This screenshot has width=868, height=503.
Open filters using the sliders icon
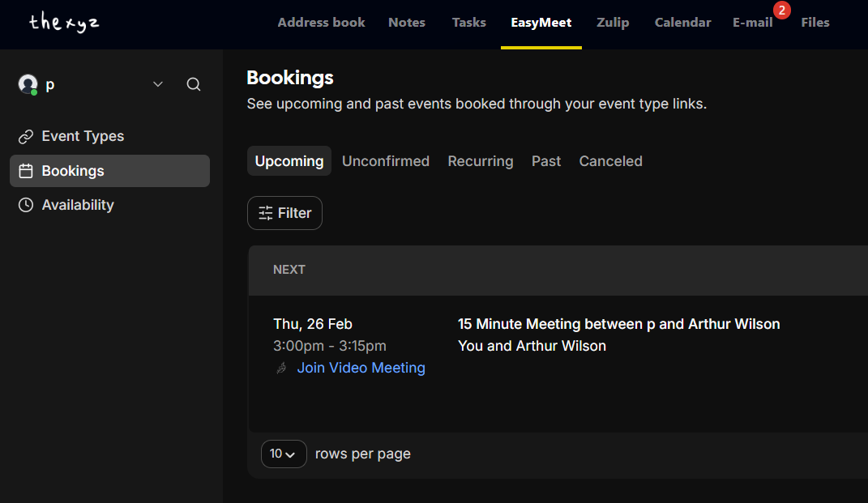(266, 212)
